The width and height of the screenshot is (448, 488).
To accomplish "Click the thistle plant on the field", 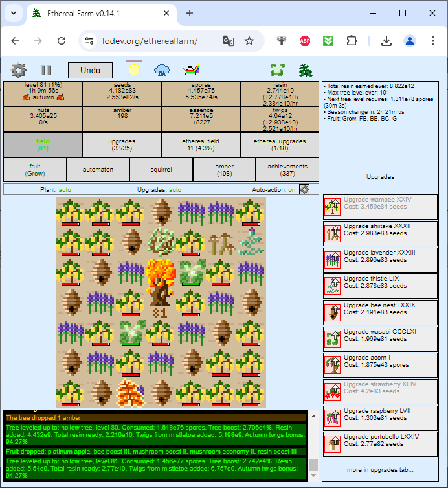I will (251, 242).
